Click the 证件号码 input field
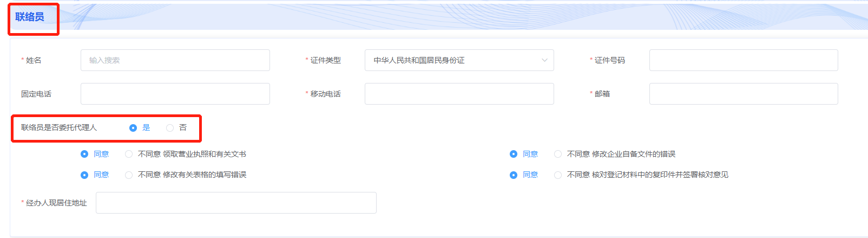The width and height of the screenshot is (868, 238). pos(744,60)
